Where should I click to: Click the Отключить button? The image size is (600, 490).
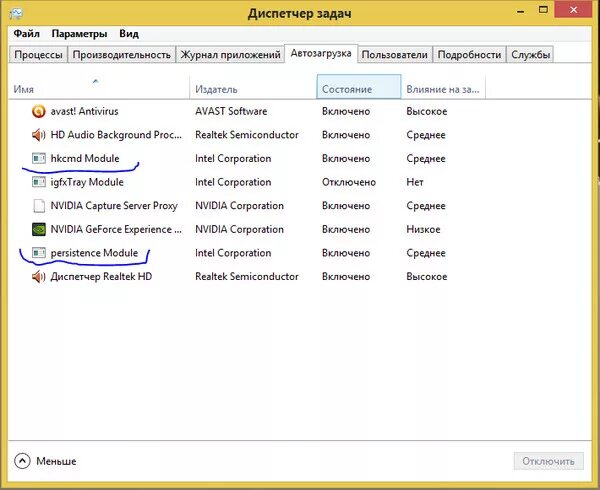tap(548, 461)
